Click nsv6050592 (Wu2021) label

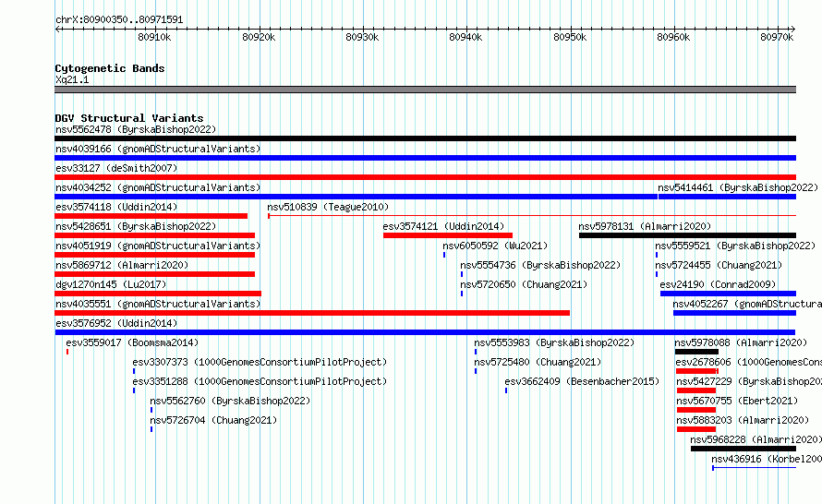tap(495, 246)
